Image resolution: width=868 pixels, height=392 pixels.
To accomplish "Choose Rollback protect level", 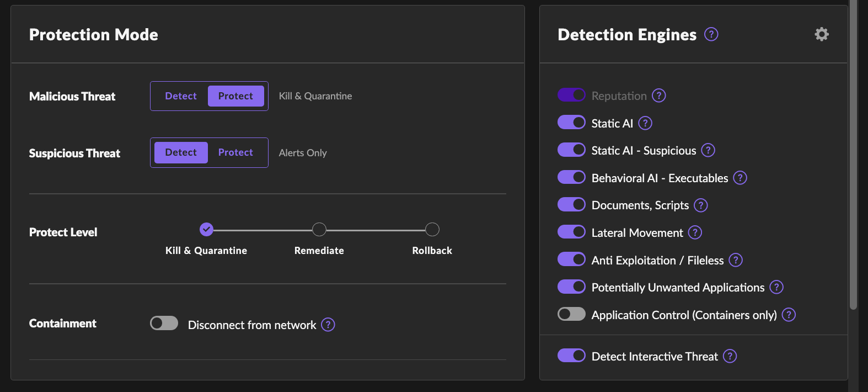I will (x=432, y=229).
